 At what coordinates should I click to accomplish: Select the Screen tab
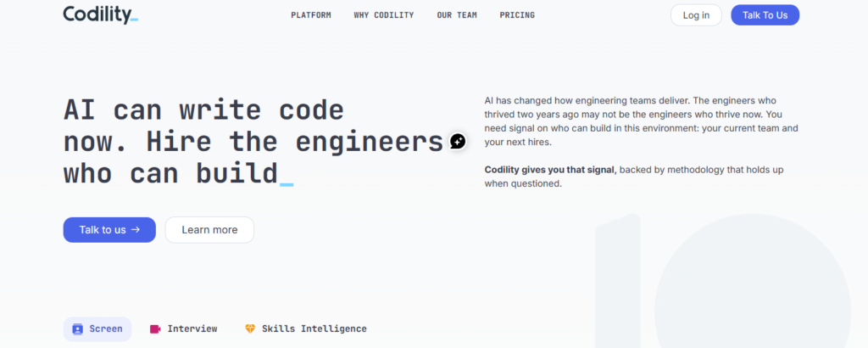pos(97,328)
